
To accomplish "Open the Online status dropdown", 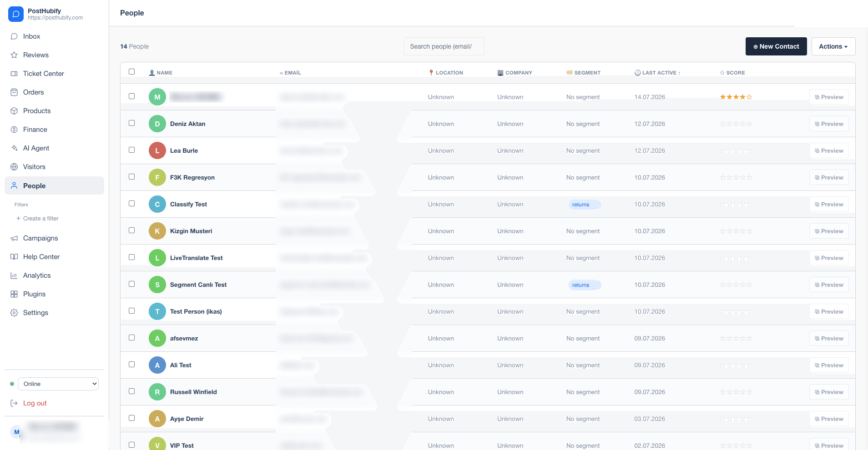I will 58,384.
